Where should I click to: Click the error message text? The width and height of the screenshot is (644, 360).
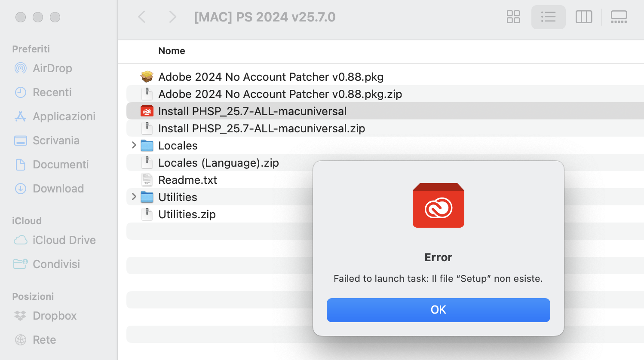[438, 278]
